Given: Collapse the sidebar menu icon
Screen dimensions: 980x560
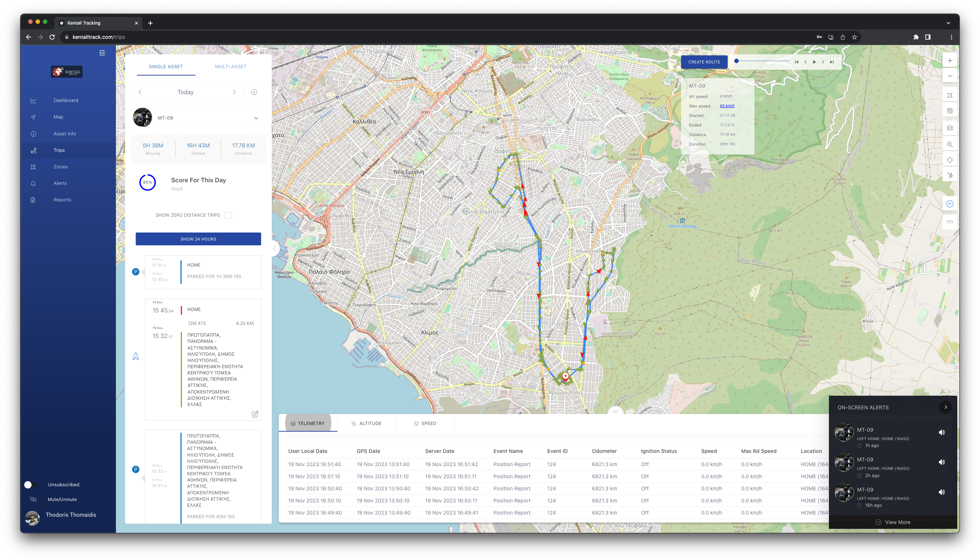Looking at the screenshot, I should [x=102, y=53].
